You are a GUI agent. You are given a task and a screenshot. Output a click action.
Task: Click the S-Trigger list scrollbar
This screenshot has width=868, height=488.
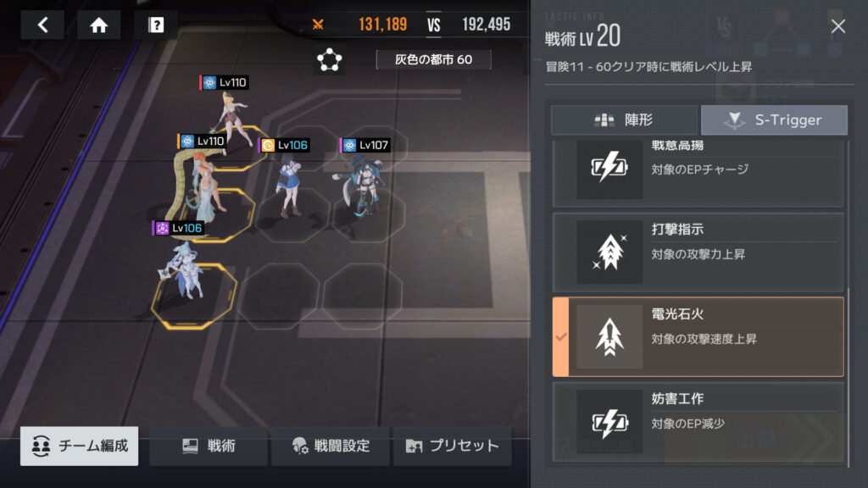[849, 377]
